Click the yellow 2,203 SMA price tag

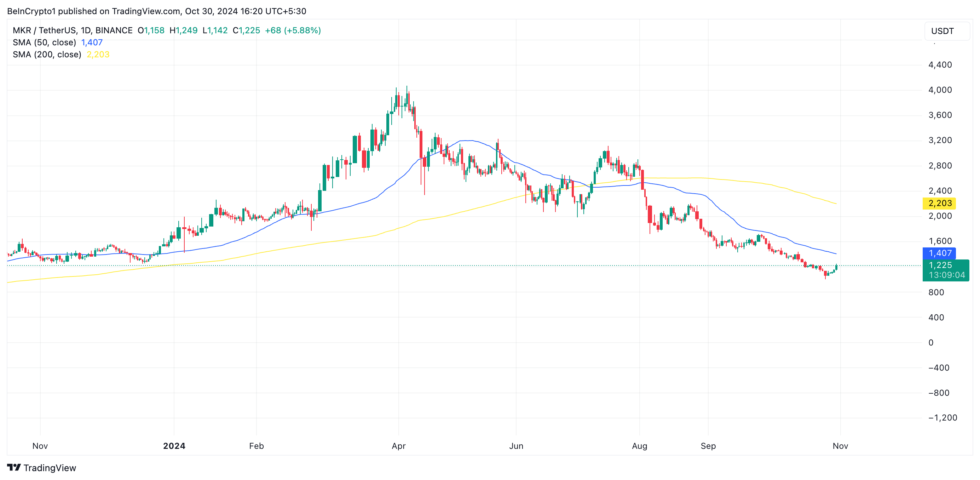click(x=939, y=203)
